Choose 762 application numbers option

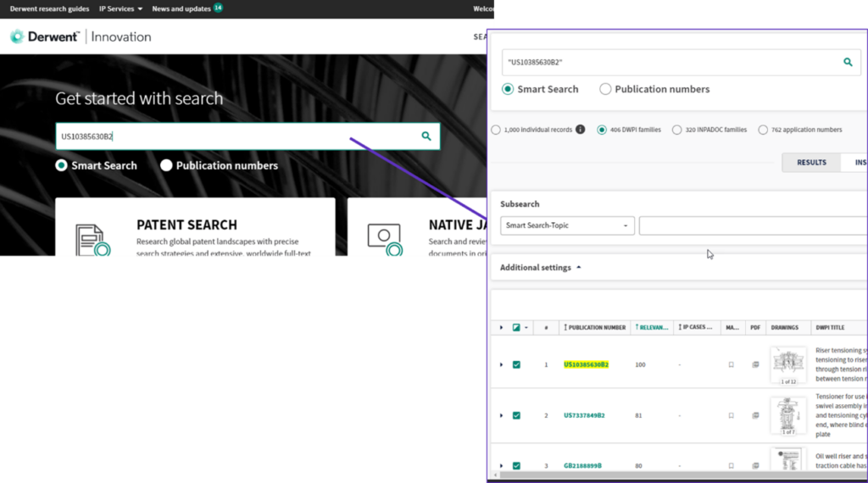763,130
